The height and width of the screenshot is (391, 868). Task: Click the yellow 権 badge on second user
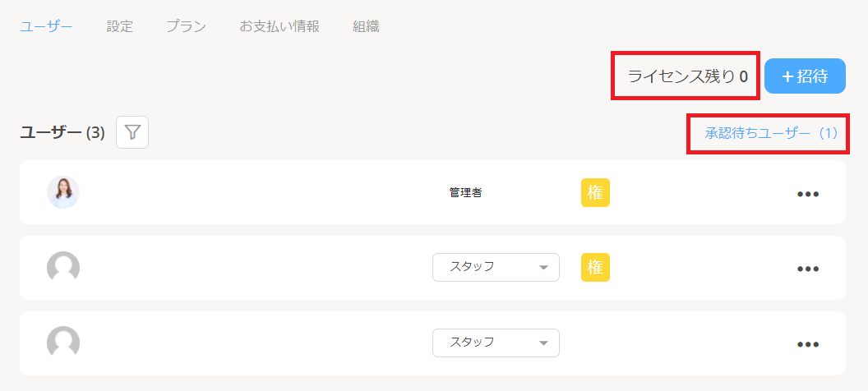(595, 267)
